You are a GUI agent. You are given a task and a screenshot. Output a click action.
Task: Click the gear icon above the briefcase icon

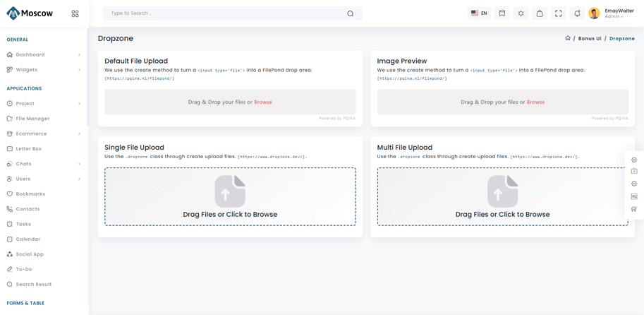(634, 160)
